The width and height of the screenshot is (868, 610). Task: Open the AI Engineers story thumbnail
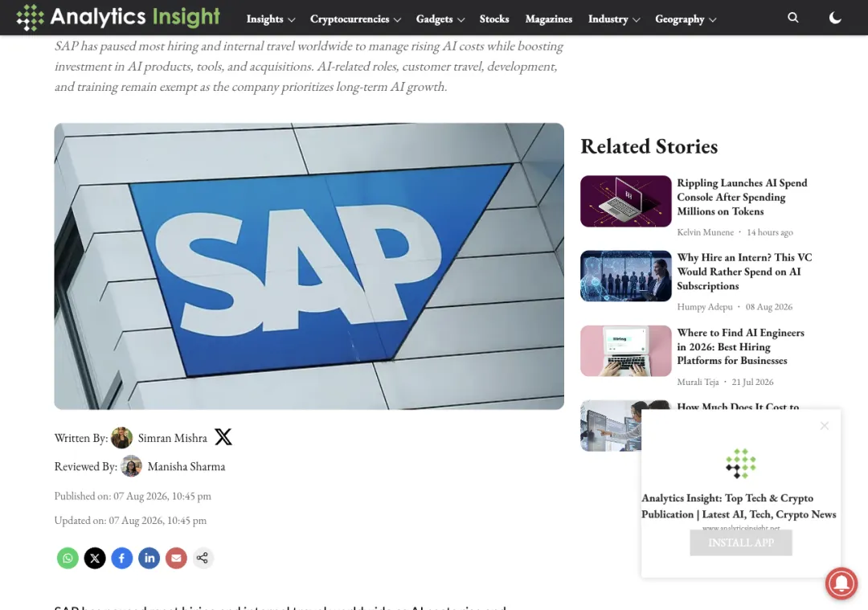tap(625, 351)
